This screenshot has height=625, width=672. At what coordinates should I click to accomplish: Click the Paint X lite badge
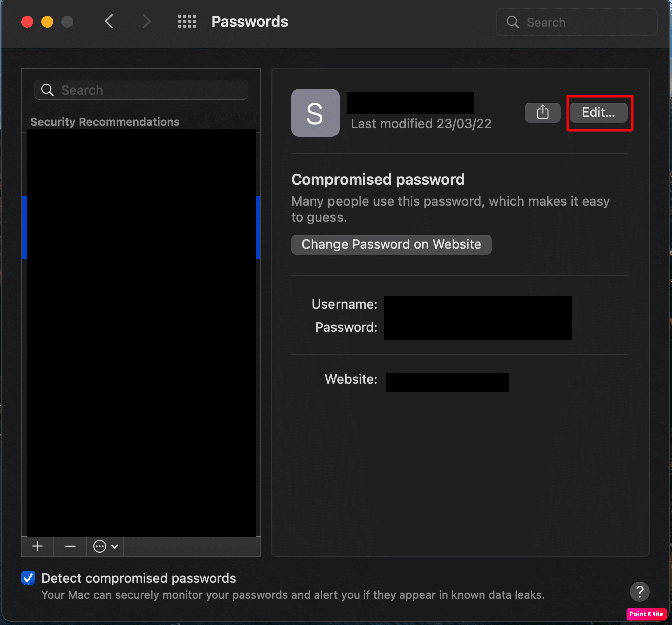[646, 614]
